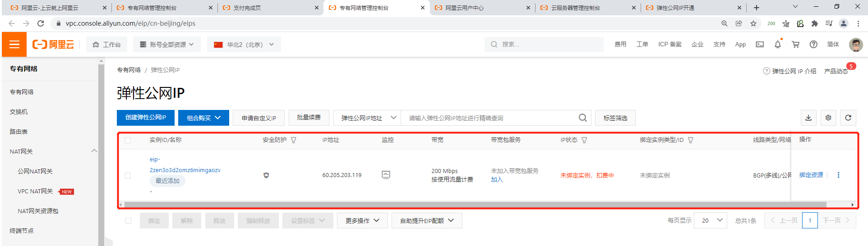Click the Aliyun logo

[x=53, y=44]
